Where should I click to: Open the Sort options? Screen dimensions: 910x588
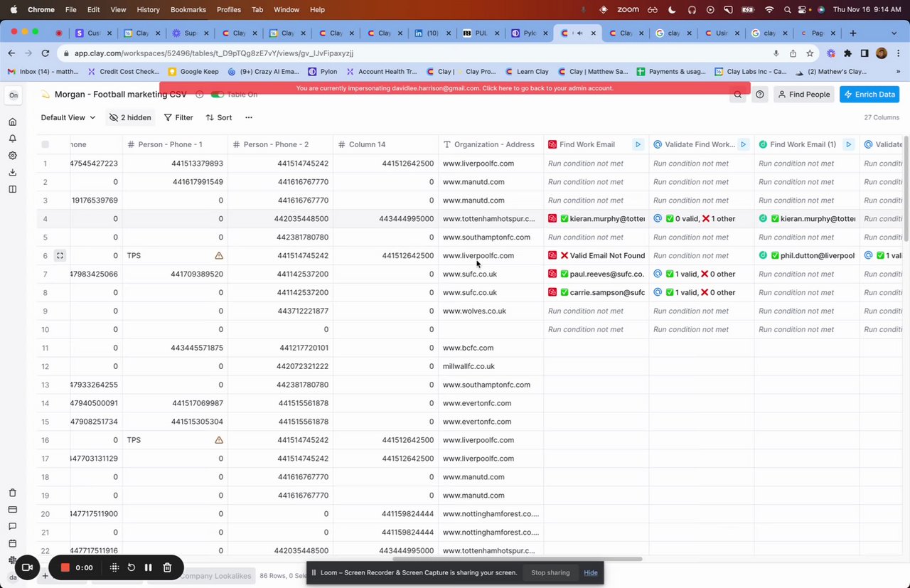[x=219, y=117]
